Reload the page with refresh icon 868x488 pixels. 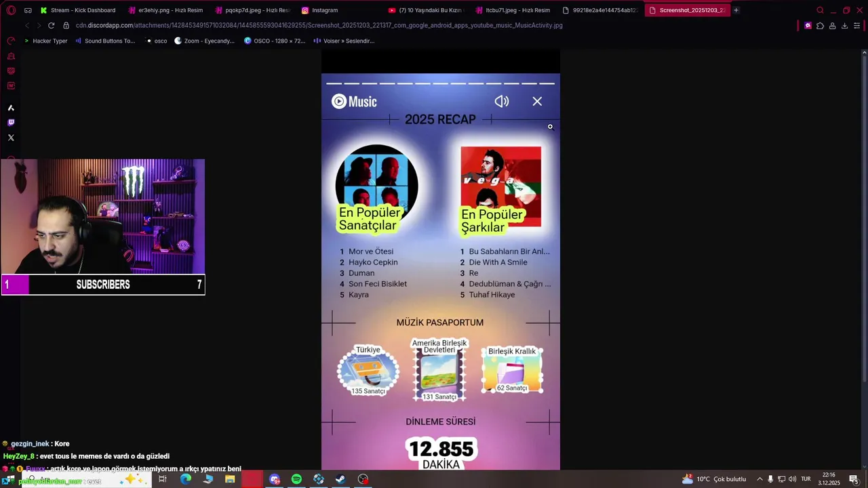51,25
